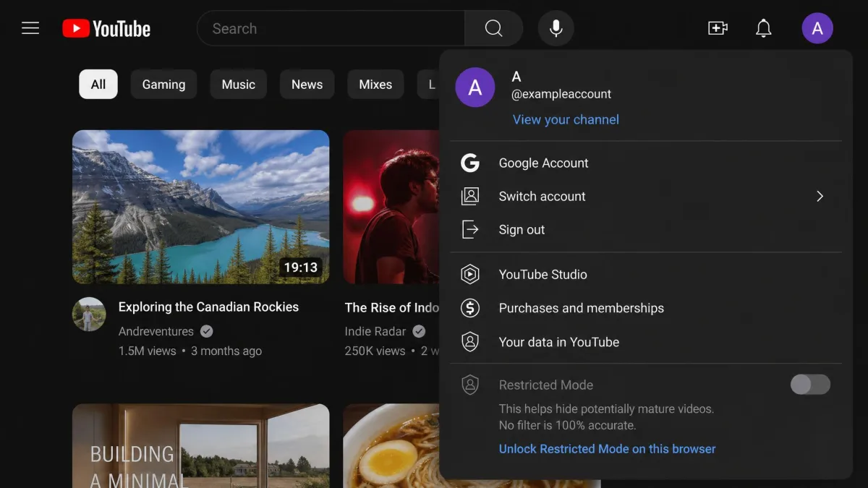The image size is (868, 488).
Task: Select the Gaming filter chip
Action: click(163, 85)
